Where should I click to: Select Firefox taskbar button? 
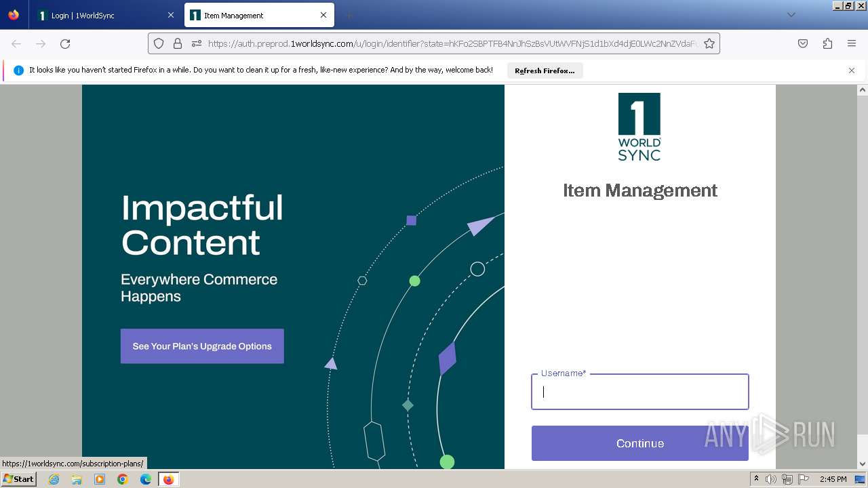click(168, 479)
